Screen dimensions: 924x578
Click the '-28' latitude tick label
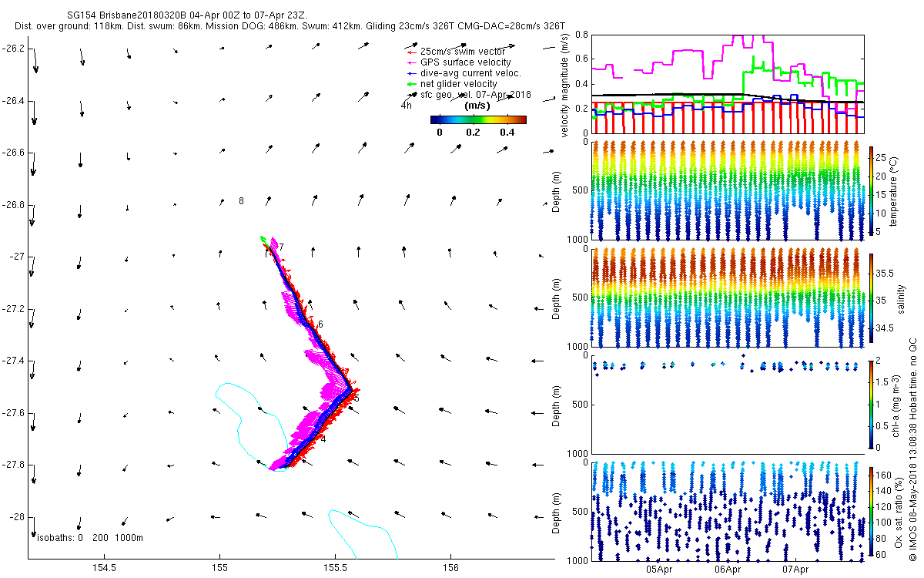tap(18, 516)
